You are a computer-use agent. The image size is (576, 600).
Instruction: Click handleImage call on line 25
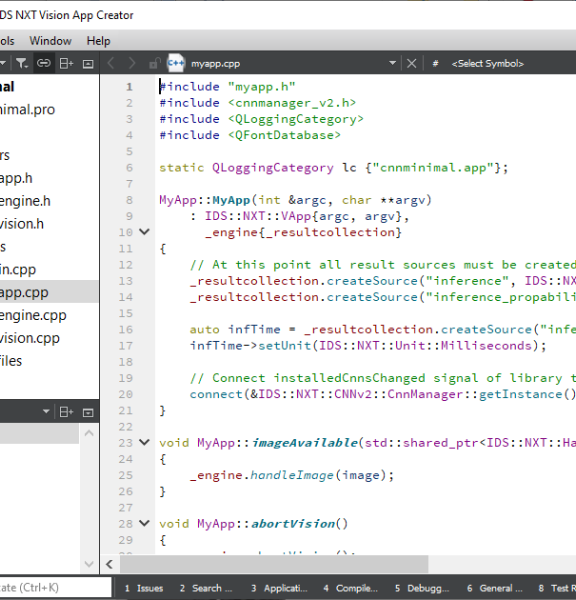pos(292,475)
